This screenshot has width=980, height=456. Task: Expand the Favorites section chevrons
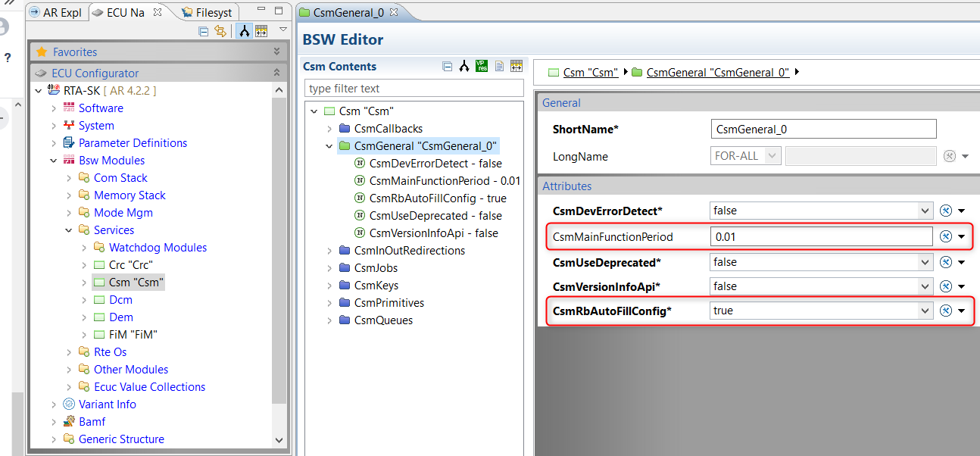click(276, 52)
